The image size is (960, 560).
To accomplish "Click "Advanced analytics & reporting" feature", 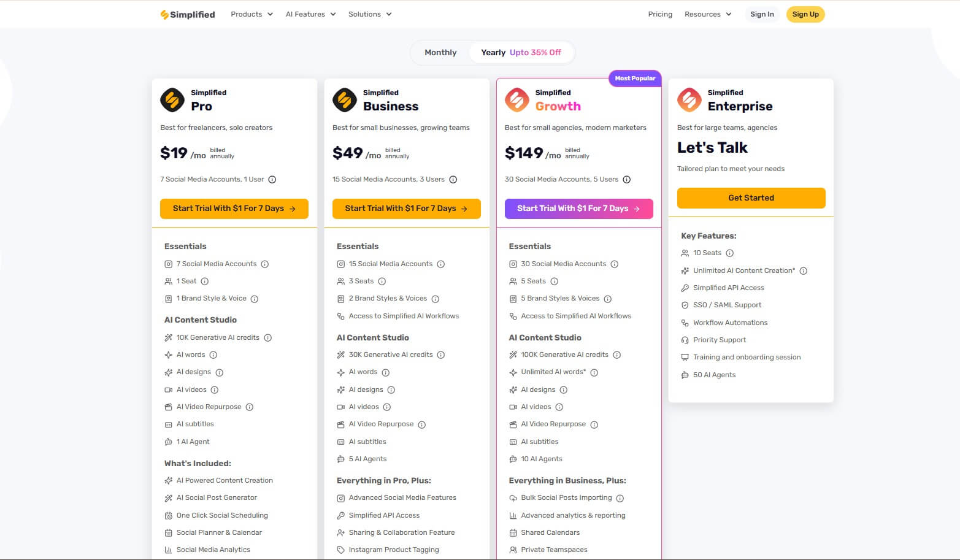I will coord(573,515).
